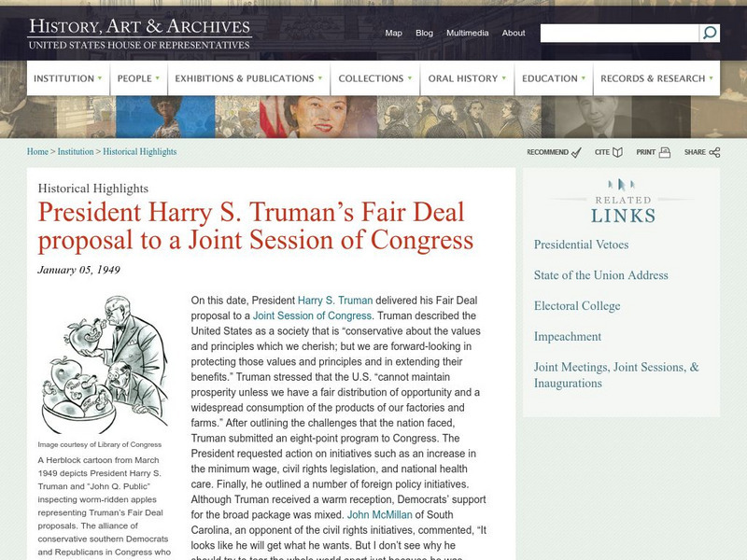Open Exhibitions & Publications dropdown
This screenshot has width=747, height=560.
point(248,78)
